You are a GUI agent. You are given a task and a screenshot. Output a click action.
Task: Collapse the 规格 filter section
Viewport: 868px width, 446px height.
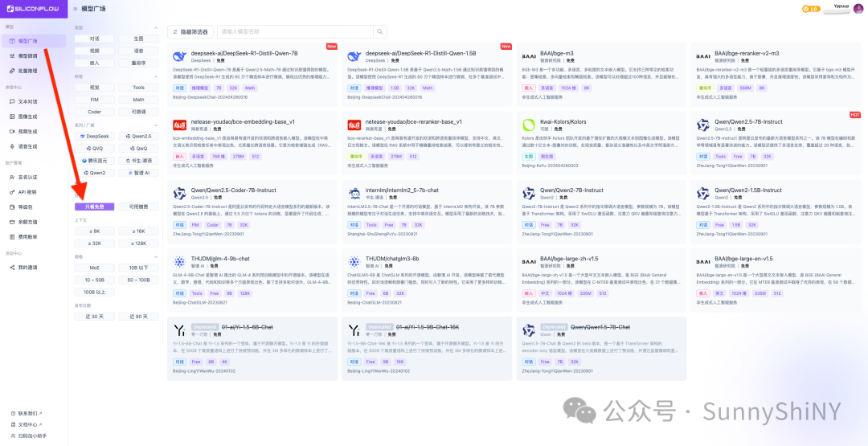156,257
